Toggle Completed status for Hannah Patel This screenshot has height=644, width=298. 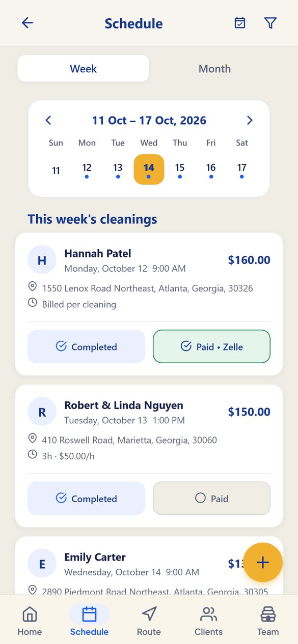point(86,346)
